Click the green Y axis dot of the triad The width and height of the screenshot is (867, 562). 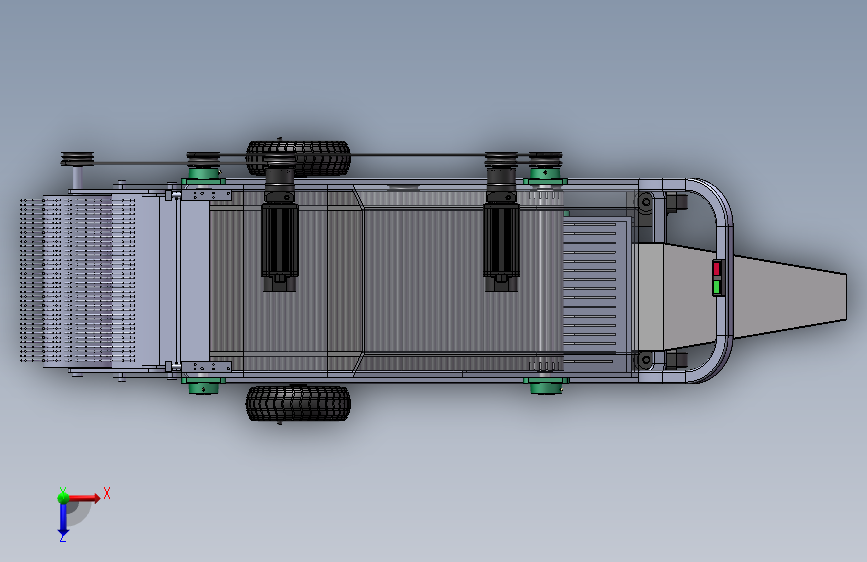click(x=63, y=498)
